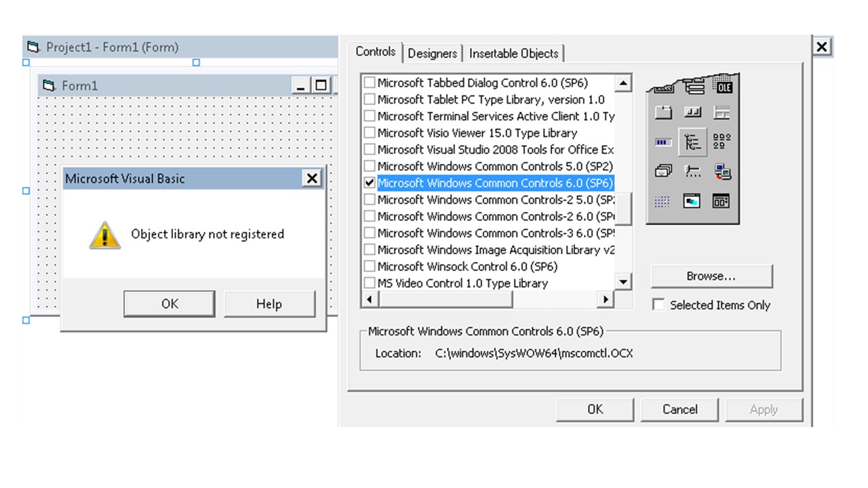Select Microsoft Visio Viewer 15.0 Type Library text

click(477, 133)
